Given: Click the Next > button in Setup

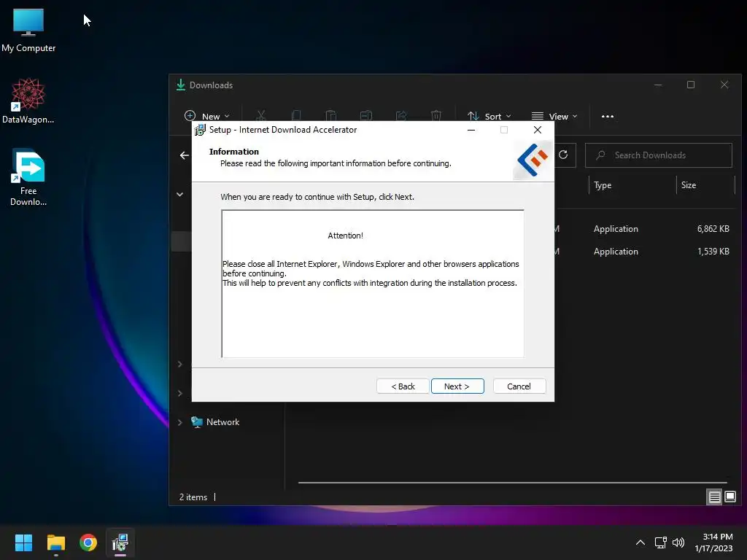Looking at the screenshot, I should point(457,386).
